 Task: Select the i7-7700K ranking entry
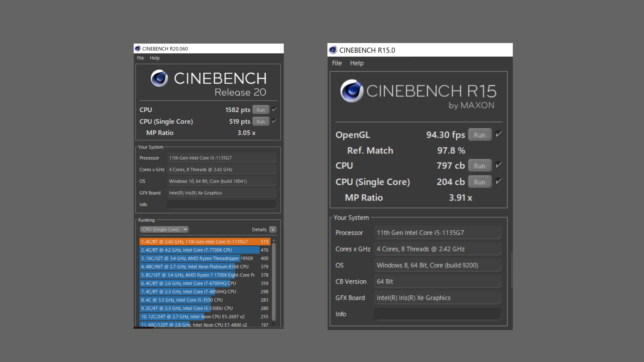pos(200,250)
